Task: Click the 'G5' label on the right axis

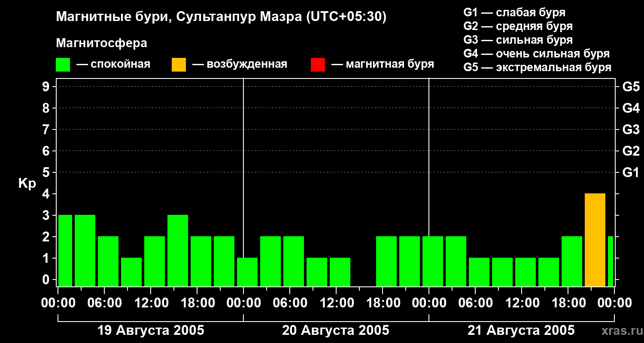Action: click(x=631, y=87)
